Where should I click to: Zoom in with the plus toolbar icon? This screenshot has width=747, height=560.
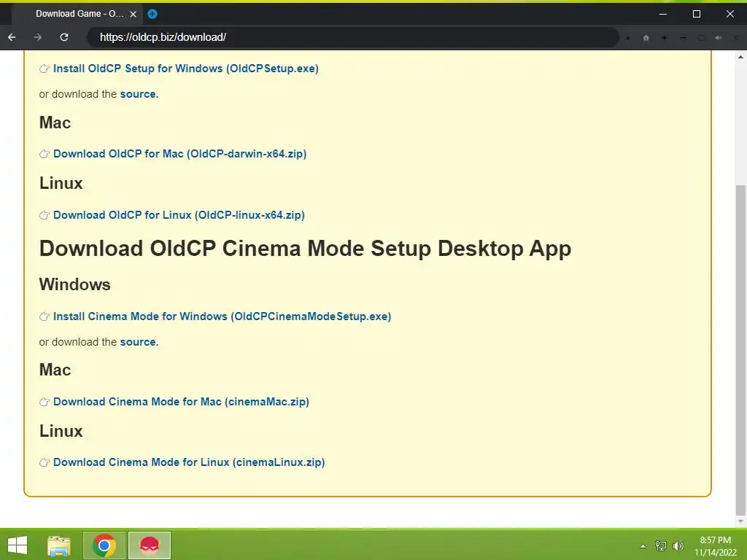pos(664,38)
